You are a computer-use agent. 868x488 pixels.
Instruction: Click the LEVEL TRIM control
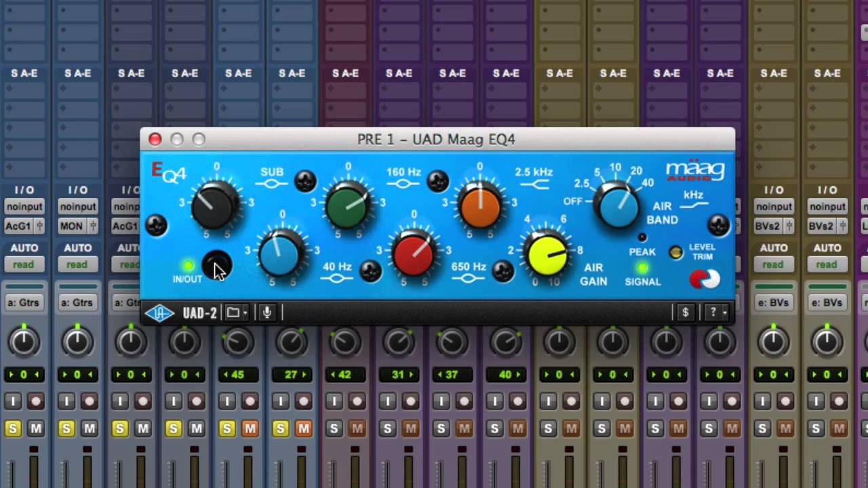(x=675, y=252)
